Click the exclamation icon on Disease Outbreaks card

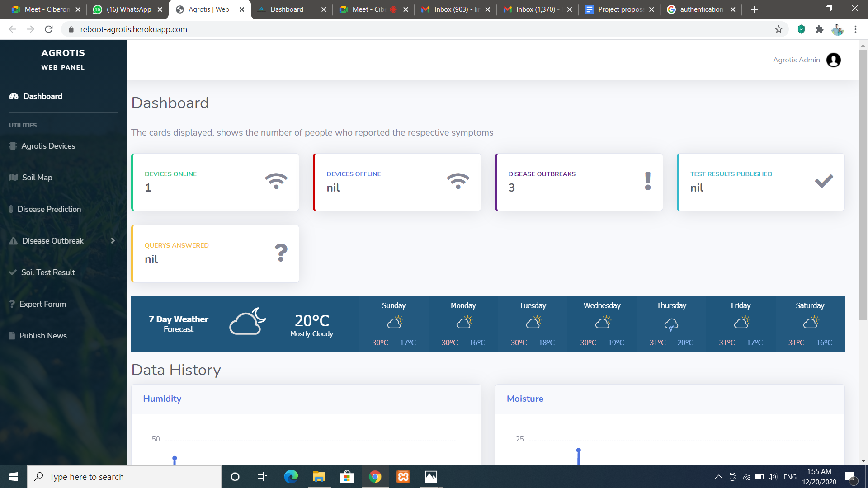click(647, 181)
